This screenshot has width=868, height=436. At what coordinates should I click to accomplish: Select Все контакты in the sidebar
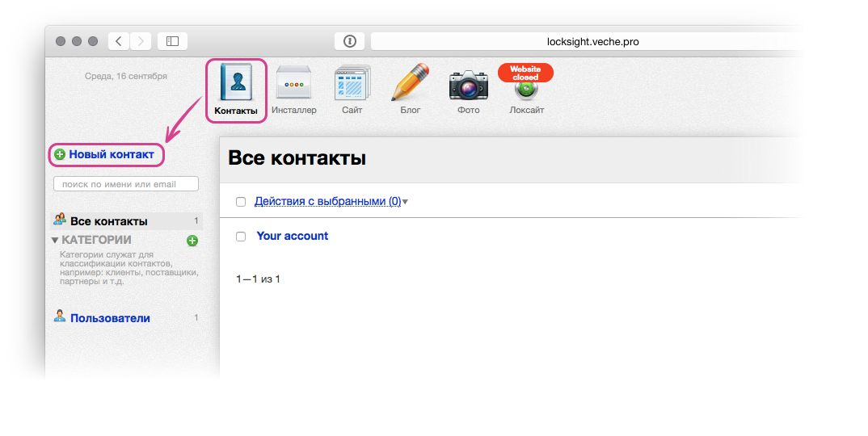coord(127,220)
